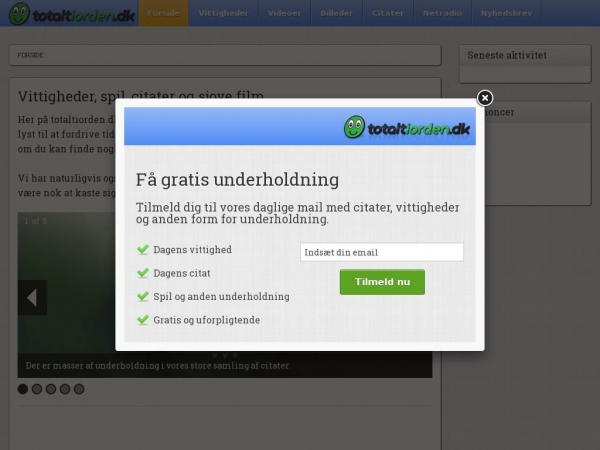Screen dimensions: 600x450
Task: Select the third slideshow indicator dot
Action: [x=51, y=389]
